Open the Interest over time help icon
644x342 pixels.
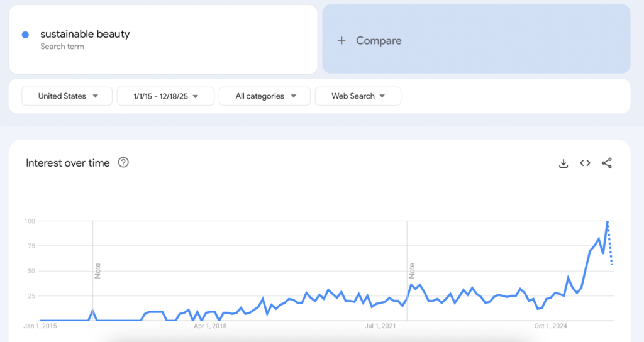click(x=123, y=163)
